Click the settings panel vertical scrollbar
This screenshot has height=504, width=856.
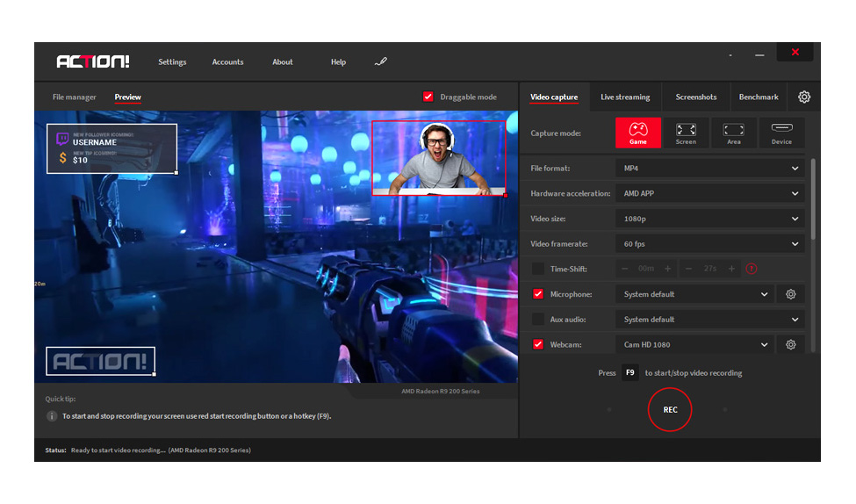[x=813, y=199]
